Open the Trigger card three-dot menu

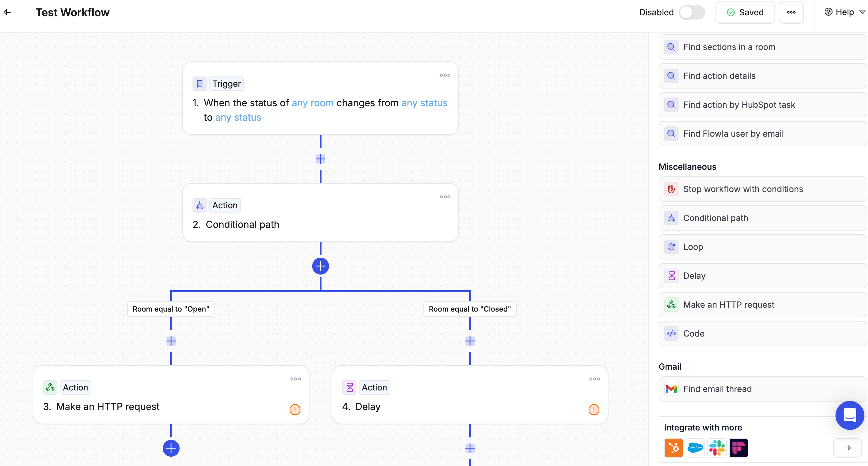[x=445, y=75]
